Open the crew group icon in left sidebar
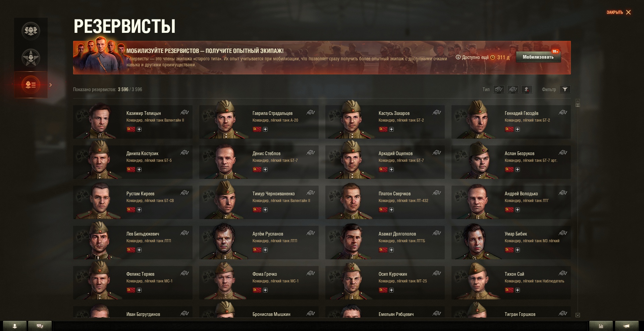644x331 pixels. coord(31,31)
